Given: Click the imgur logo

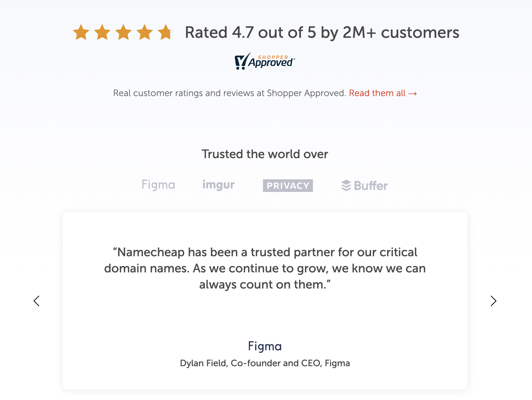Looking at the screenshot, I should click(x=218, y=185).
